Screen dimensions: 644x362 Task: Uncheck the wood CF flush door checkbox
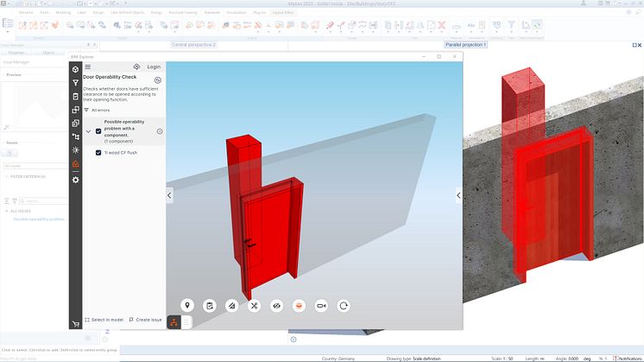(98, 152)
